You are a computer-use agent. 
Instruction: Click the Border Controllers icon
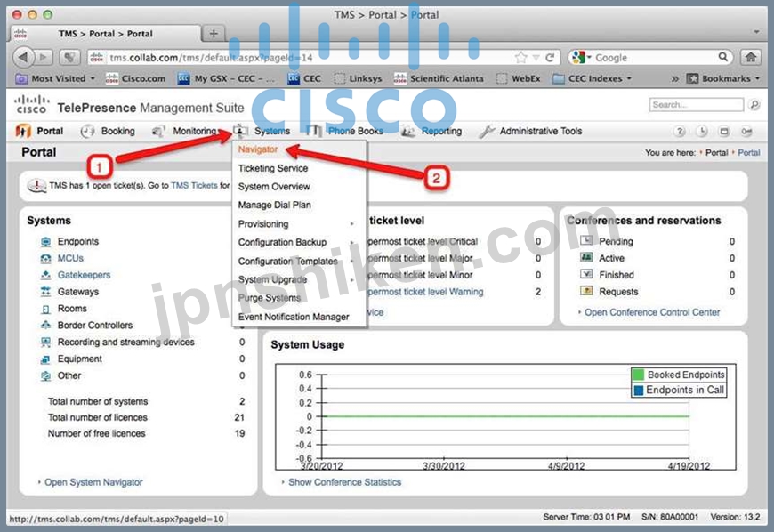coord(46,326)
